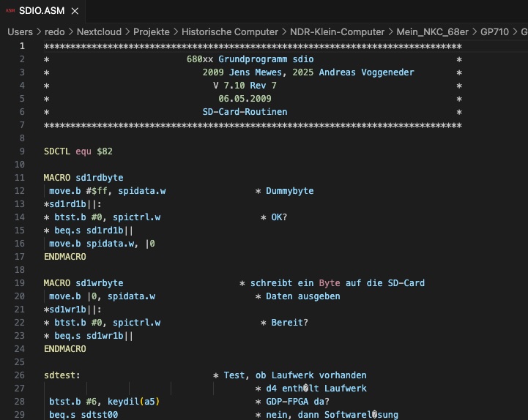
Task: Open the redo breadcrumb folder
Action: point(56,31)
